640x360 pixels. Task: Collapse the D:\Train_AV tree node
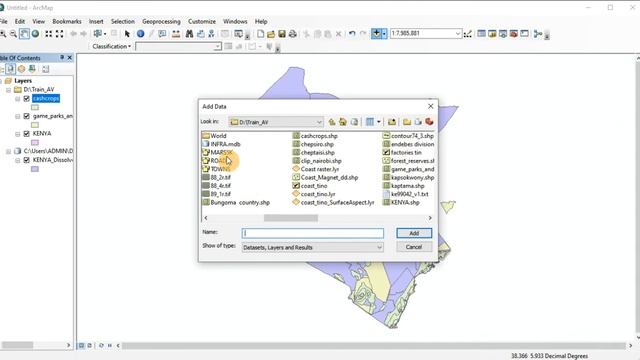click(9, 90)
